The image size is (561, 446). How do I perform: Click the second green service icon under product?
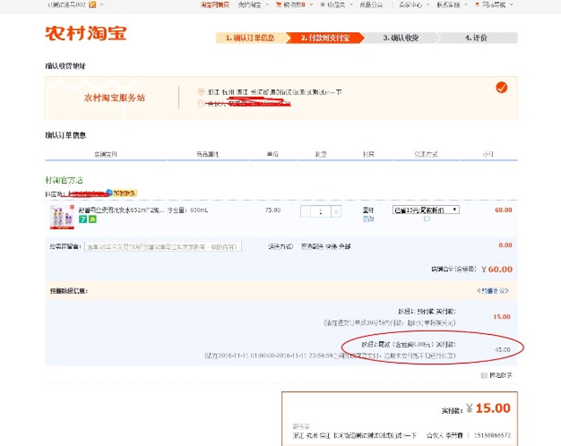[x=92, y=219]
